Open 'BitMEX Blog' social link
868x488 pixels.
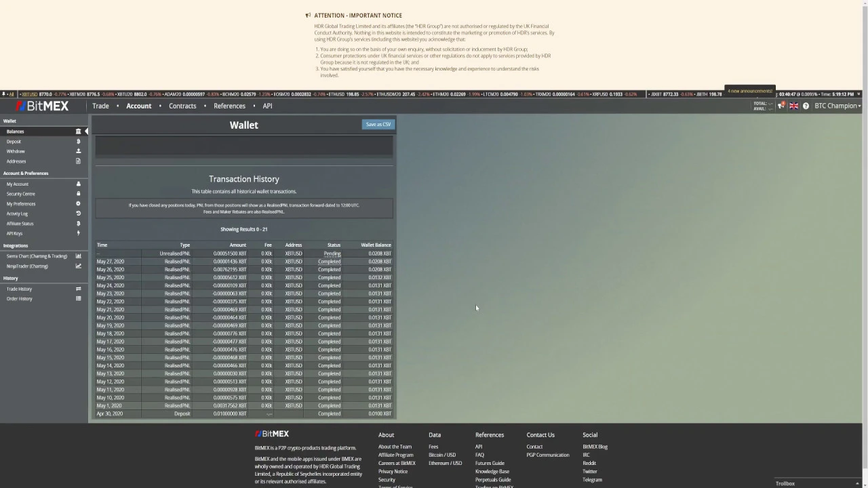point(595,447)
